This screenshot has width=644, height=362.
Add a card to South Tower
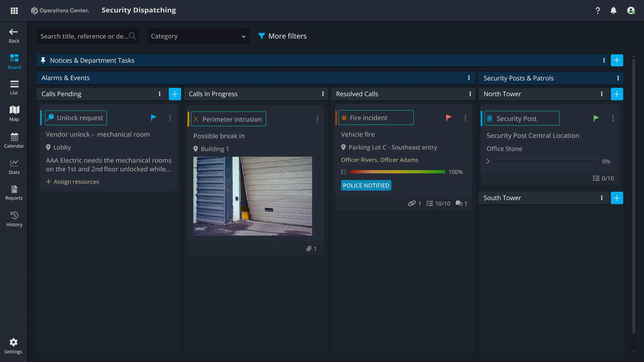[x=617, y=198]
